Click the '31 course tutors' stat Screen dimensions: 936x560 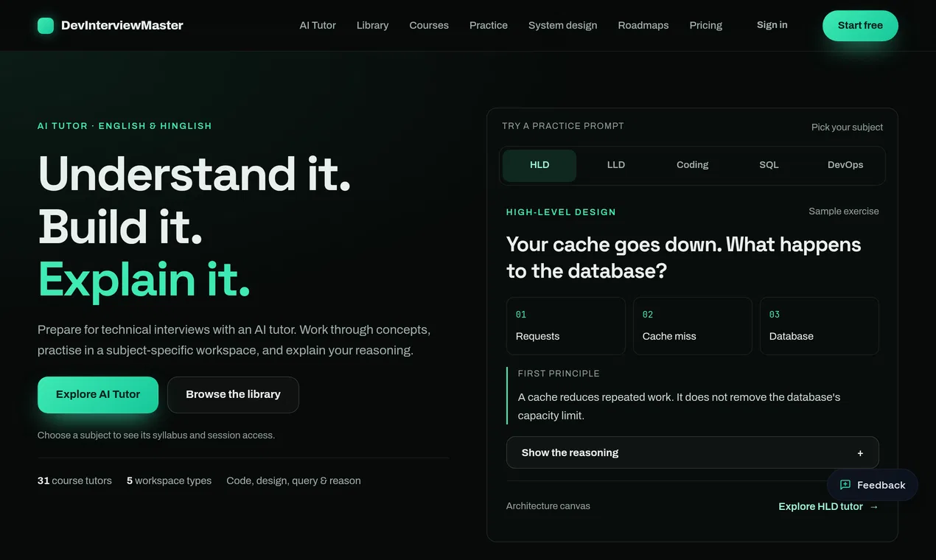[x=74, y=480]
